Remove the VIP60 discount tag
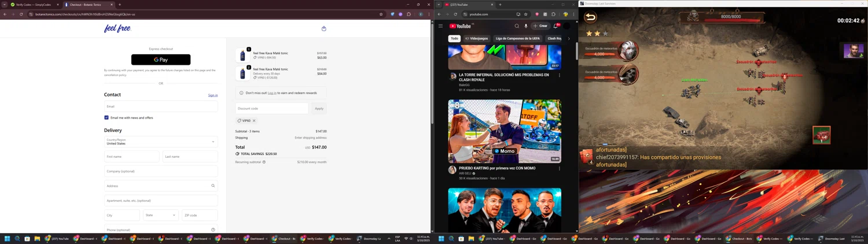 point(254,121)
